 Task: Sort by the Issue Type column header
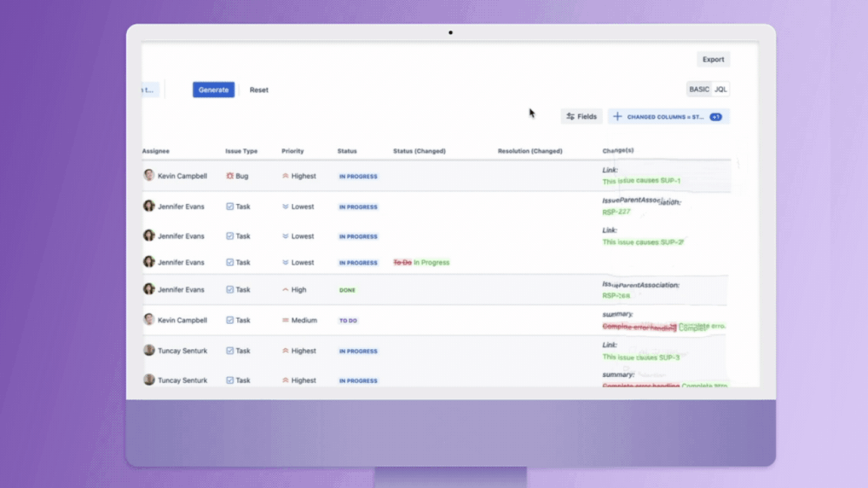tap(242, 151)
